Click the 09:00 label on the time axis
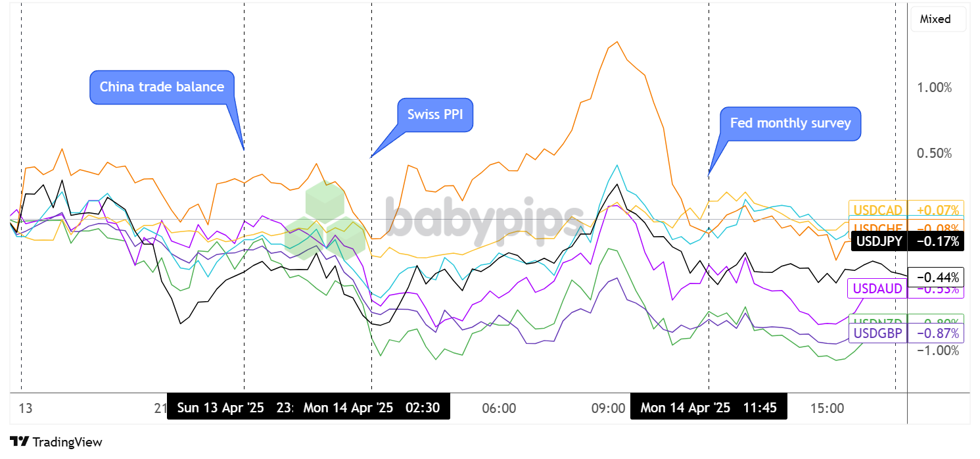980x459 pixels. click(x=608, y=408)
